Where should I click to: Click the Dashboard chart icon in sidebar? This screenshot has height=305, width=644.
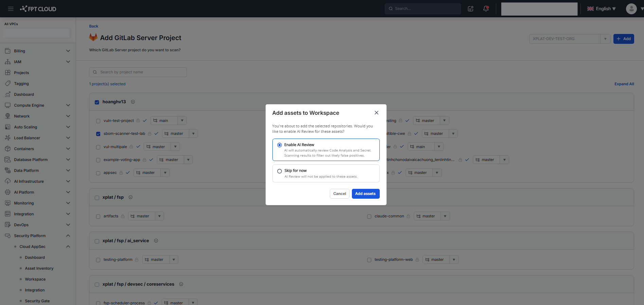(8, 94)
